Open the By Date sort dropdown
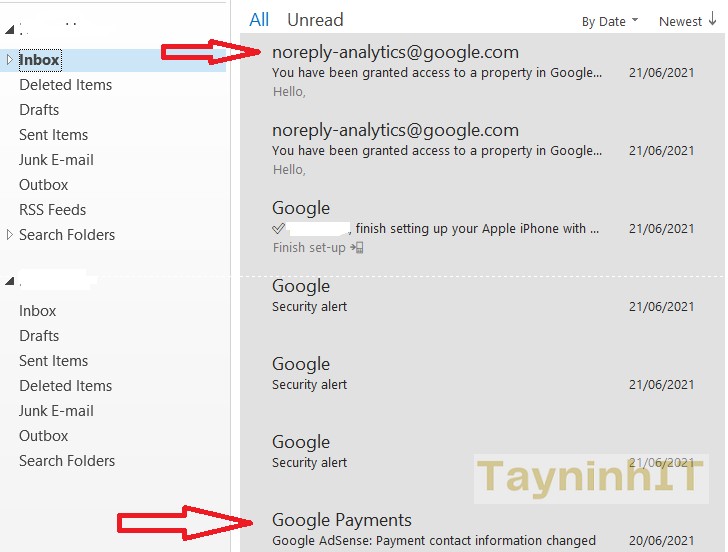This screenshot has width=728, height=552. point(609,21)
